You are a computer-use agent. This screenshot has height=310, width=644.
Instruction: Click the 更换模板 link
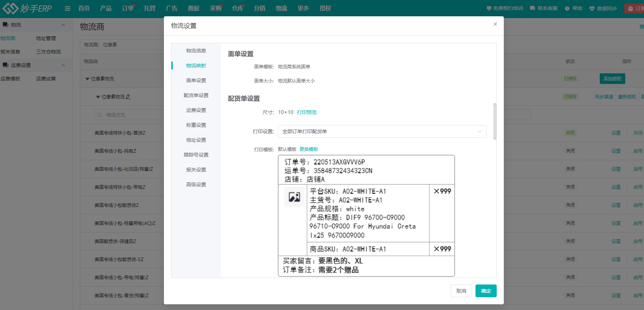(309, 149)
